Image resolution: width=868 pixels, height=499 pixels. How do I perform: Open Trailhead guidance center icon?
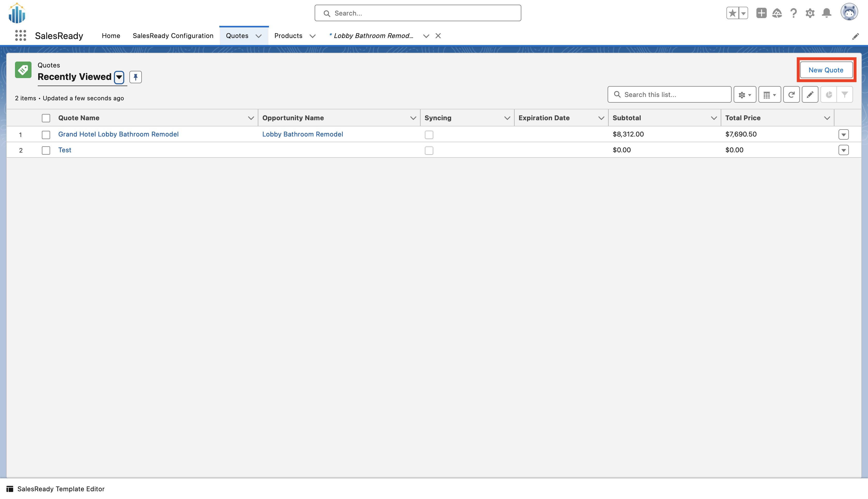point(777,13)
